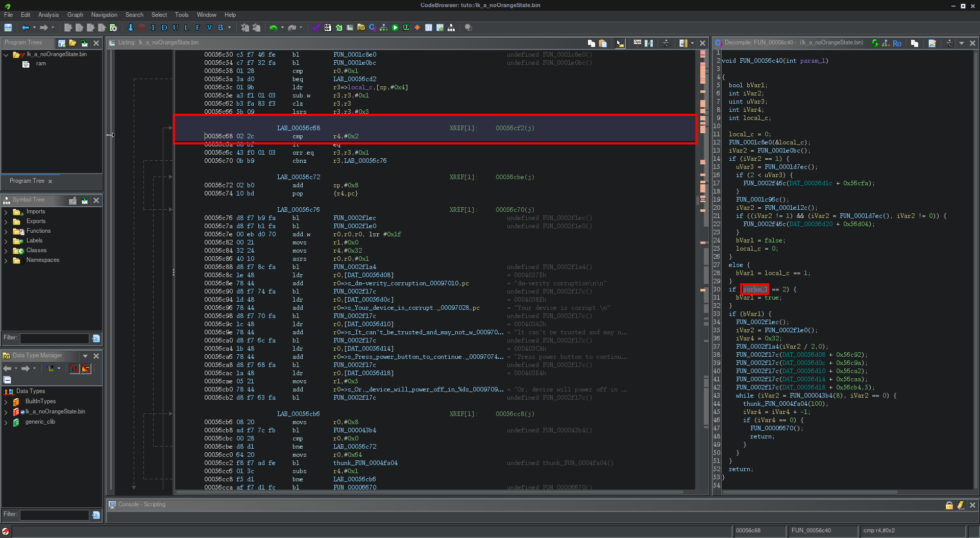
Task: Click the Symbol Tree filter field
Action: click(54, 338)
